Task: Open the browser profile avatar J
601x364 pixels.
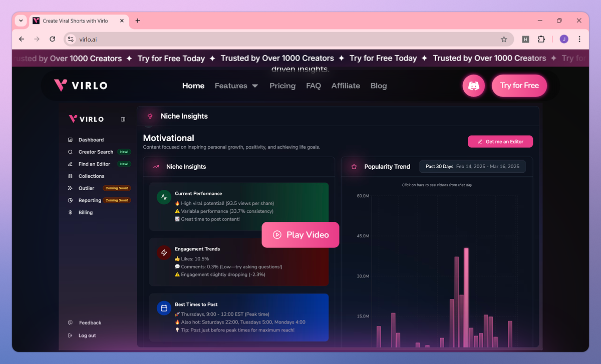Action: click(x=564, y=39)
